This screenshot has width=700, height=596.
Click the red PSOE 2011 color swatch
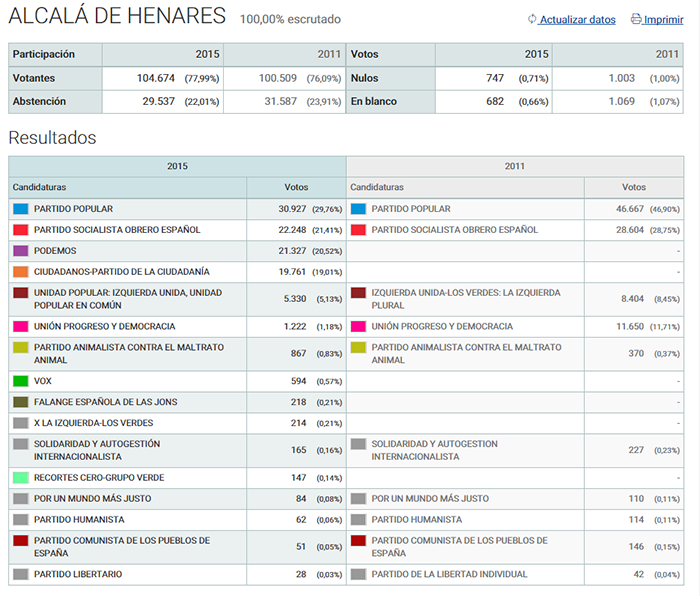click(x=358, y=230)
